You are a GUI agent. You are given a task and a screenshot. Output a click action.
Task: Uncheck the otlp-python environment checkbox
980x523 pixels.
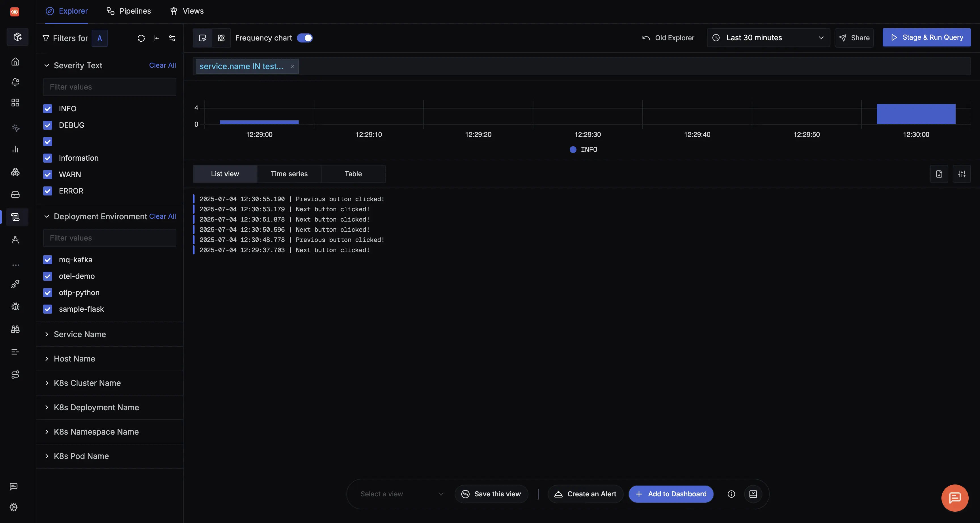point(48,293)
